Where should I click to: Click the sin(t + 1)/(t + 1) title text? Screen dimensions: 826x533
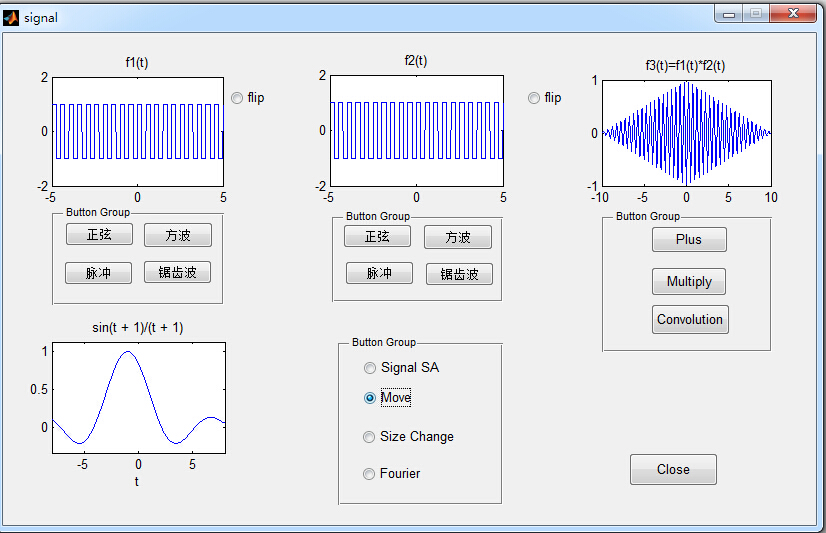tap(137, 328)
